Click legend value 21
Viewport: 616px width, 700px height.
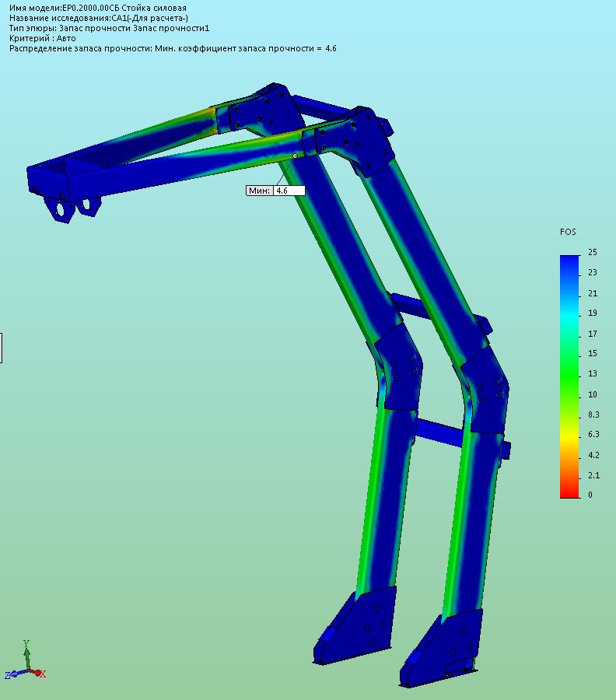click(x=593, y=293)
